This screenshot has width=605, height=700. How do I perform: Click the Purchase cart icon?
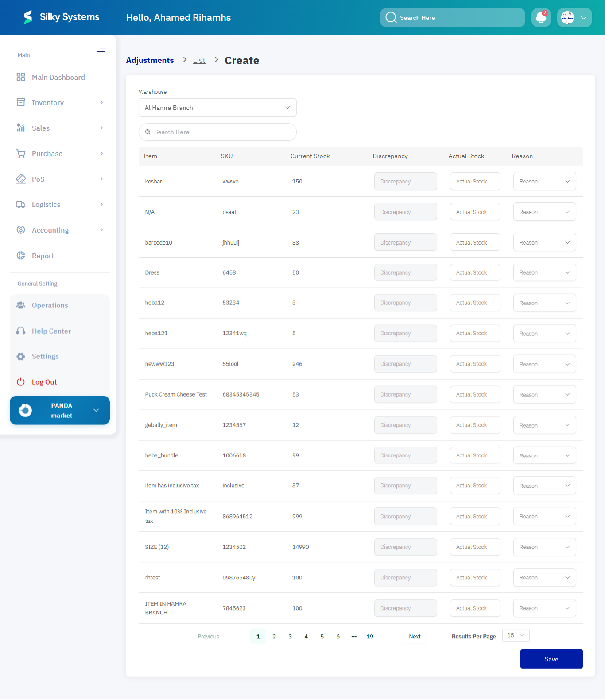tap(21, 153)
